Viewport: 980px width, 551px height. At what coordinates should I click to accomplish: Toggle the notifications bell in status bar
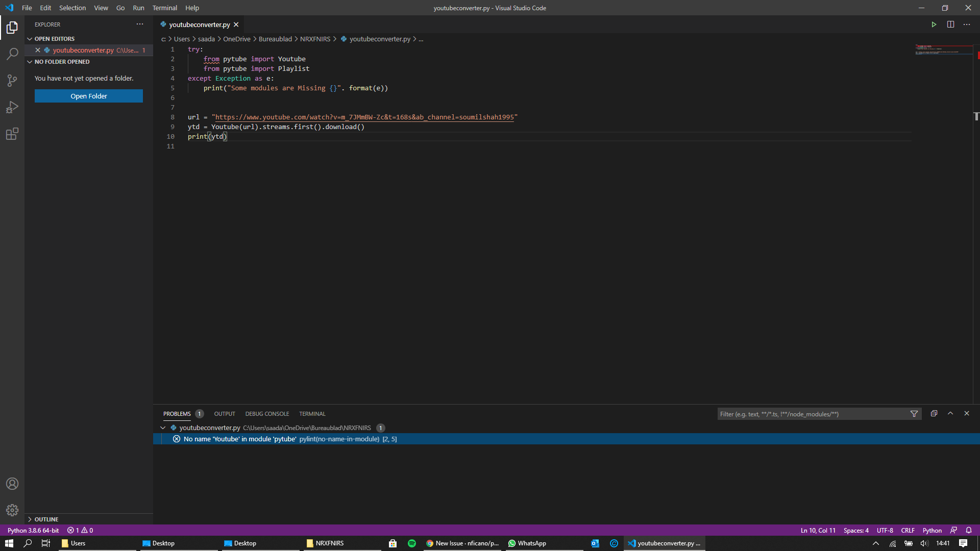969,530
